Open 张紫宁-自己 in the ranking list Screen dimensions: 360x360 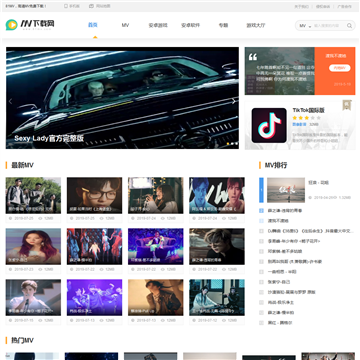pos(279,282)
